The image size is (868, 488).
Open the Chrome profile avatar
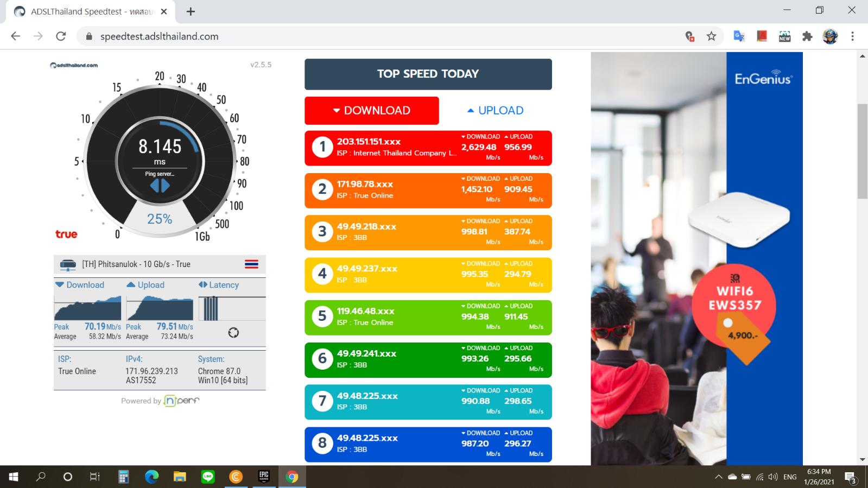click(x=830, y=36)
